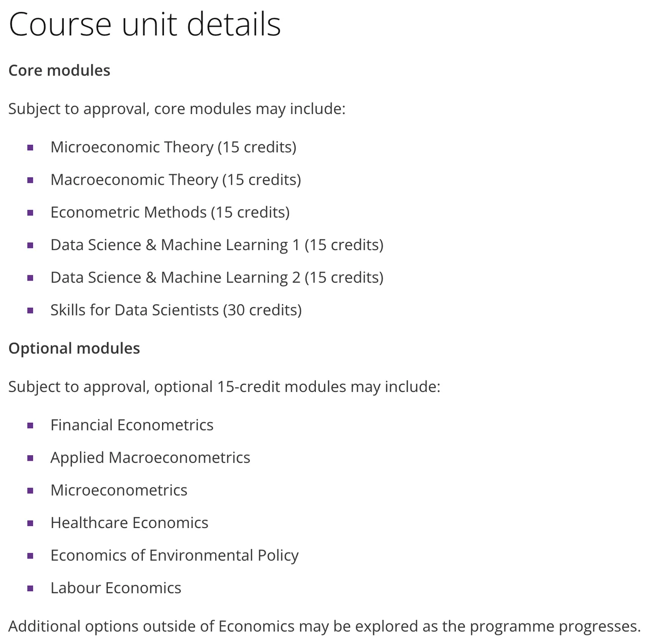This screenshot has width=648, height=644.
Task: Click Data Science & Machine Learning 1
Action: click(x=217, y=245)
